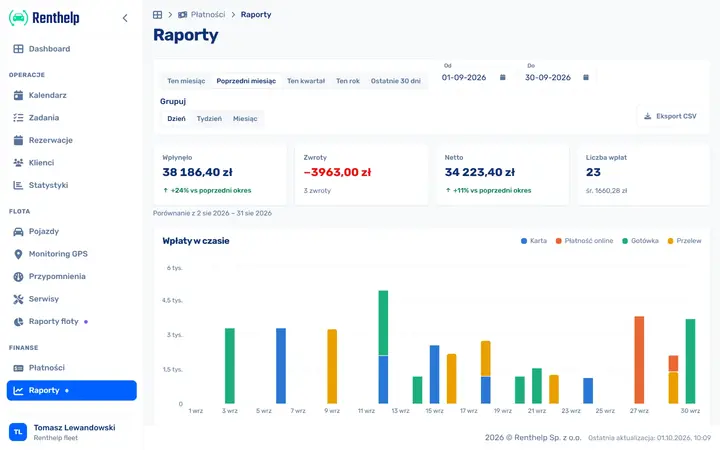Click the green Gotówka bar at 3 wrz

[230, 366]
